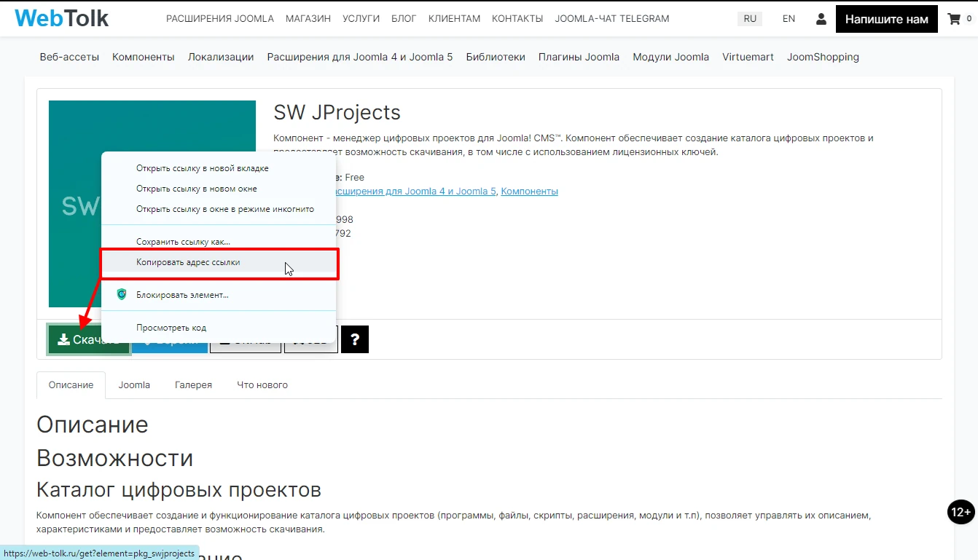The width and height of the screenshot is (978, 560).
Task: Open БЛОГ in top navigation
Action: click(x=404, y=19)
